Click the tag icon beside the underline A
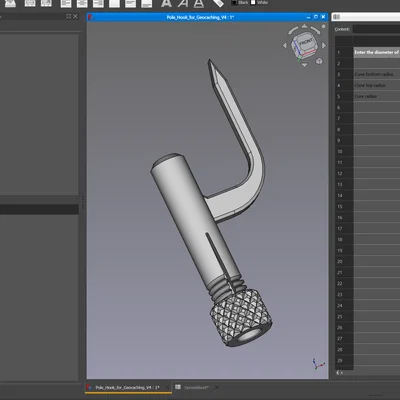Image resolution: width=400 pixels, height=400 pixels. click(x=218, y=3)
